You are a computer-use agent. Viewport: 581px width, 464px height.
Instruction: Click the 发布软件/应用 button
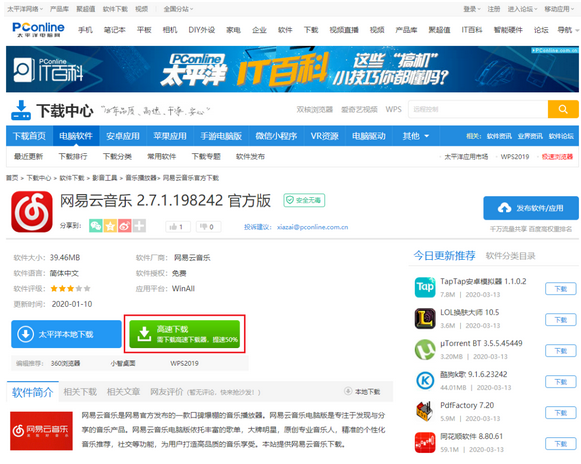pyautogui.click(x=531, y=208)
